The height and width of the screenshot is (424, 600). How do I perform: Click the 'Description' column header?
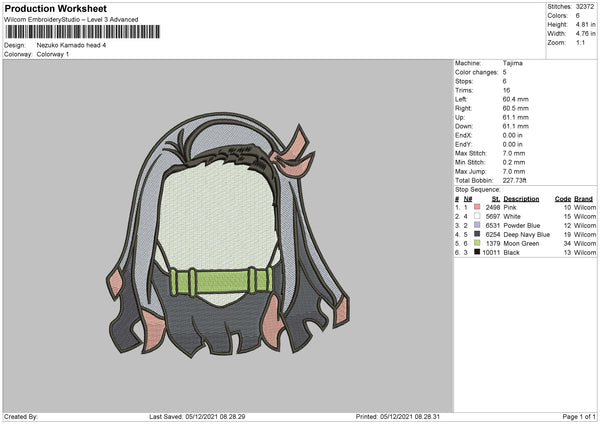(x=521, y=199)
